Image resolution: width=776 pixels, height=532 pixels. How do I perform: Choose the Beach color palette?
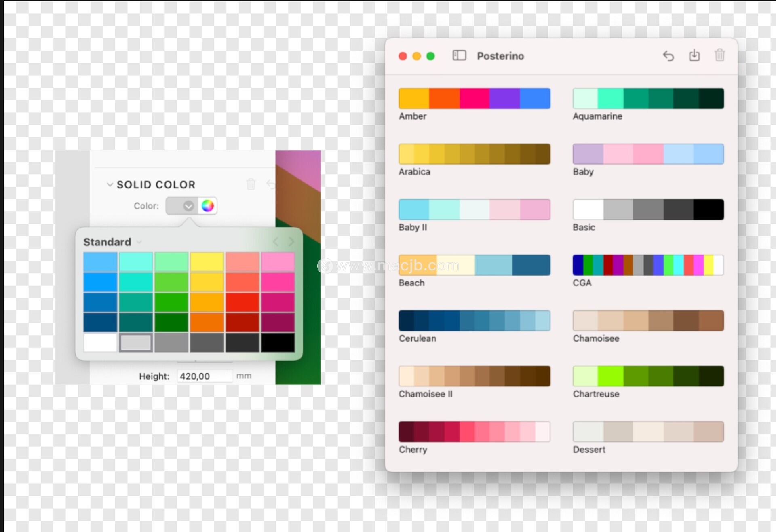click(474, 265)
